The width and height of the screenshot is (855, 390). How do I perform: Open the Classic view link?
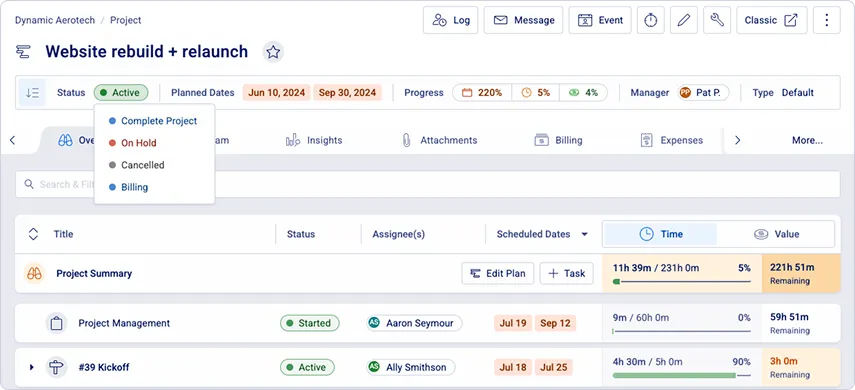[x=772, y=20]
